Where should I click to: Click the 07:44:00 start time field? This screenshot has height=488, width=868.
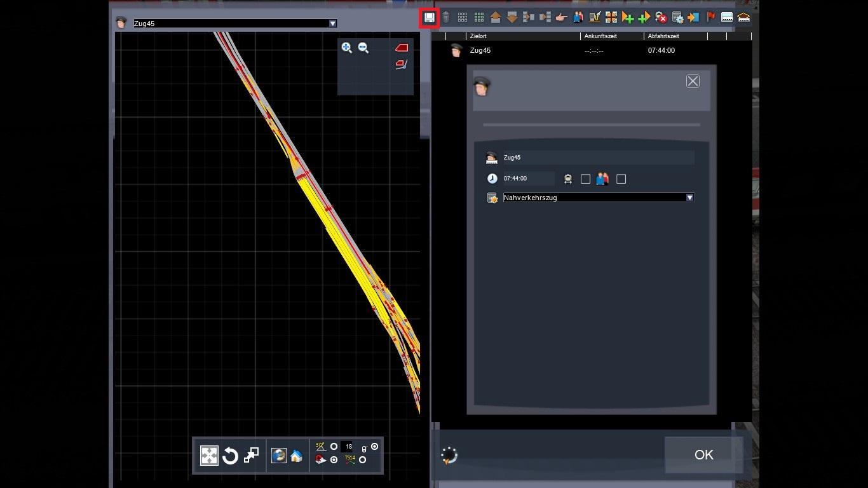click(527, 179)
